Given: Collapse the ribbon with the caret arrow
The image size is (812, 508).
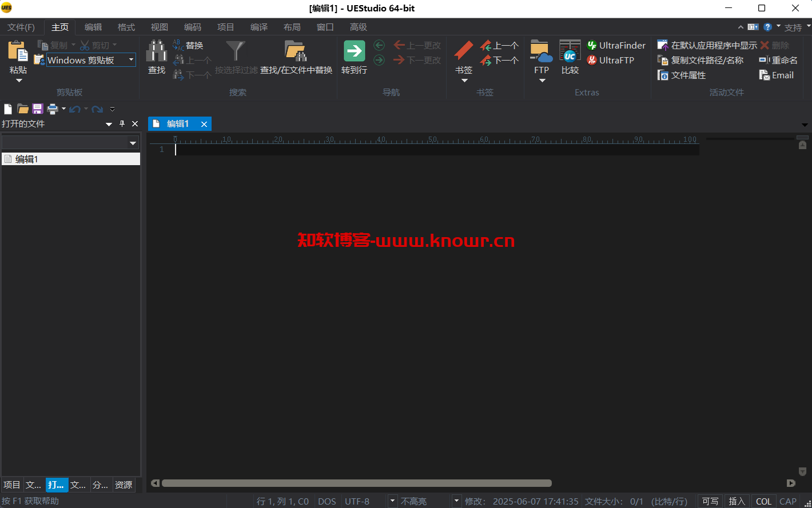Looking at the screenshot, I should point(741,27).
